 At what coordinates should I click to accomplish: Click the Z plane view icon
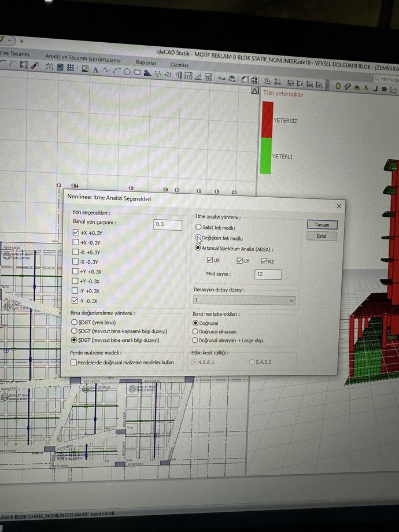coord(300,83)
